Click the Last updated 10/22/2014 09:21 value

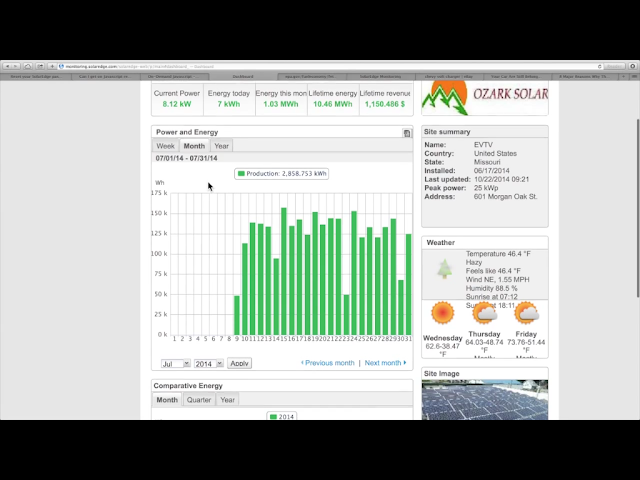pos(502,180)
